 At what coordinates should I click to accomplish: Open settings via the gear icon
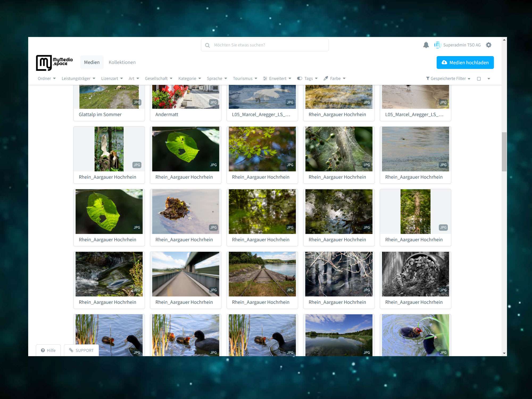pos(488,45)
